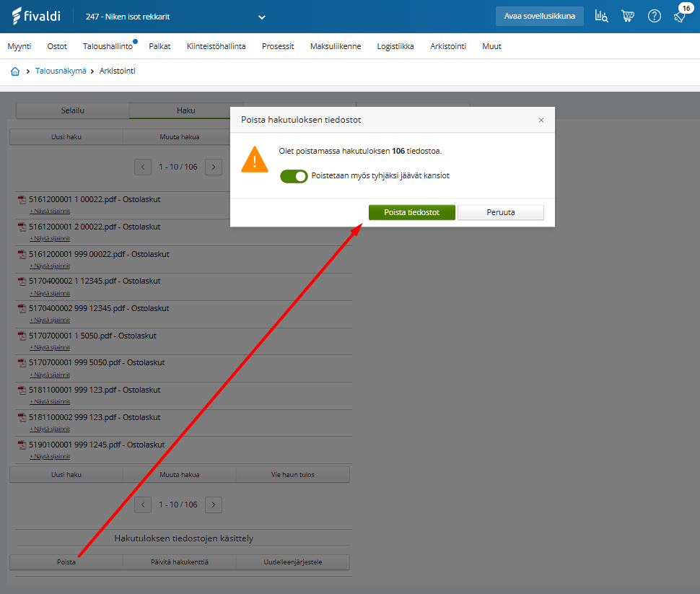The height and width of the screenshot is (594, 700).
Task: Click the top Uusi haku button
Action: coord(66,137)
